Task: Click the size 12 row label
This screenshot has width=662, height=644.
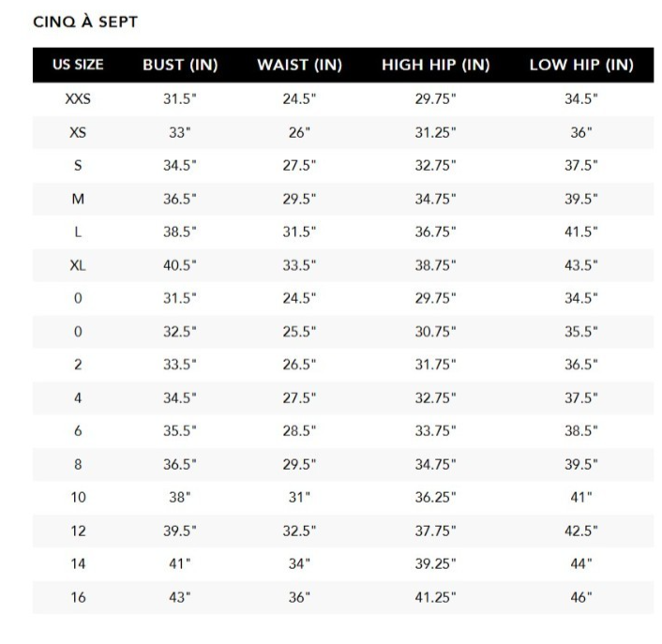Action: tap(78, 532)
